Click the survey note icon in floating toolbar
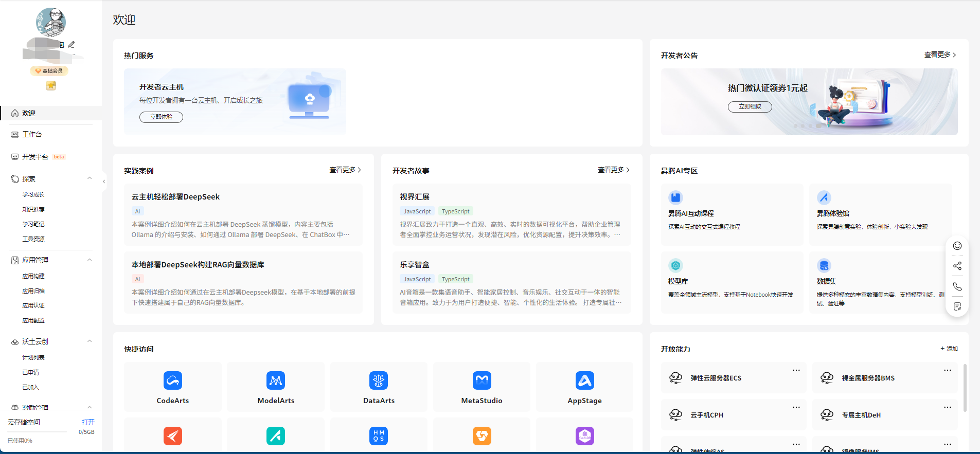This screenshot has width=980, height=454. click(957, 306)
